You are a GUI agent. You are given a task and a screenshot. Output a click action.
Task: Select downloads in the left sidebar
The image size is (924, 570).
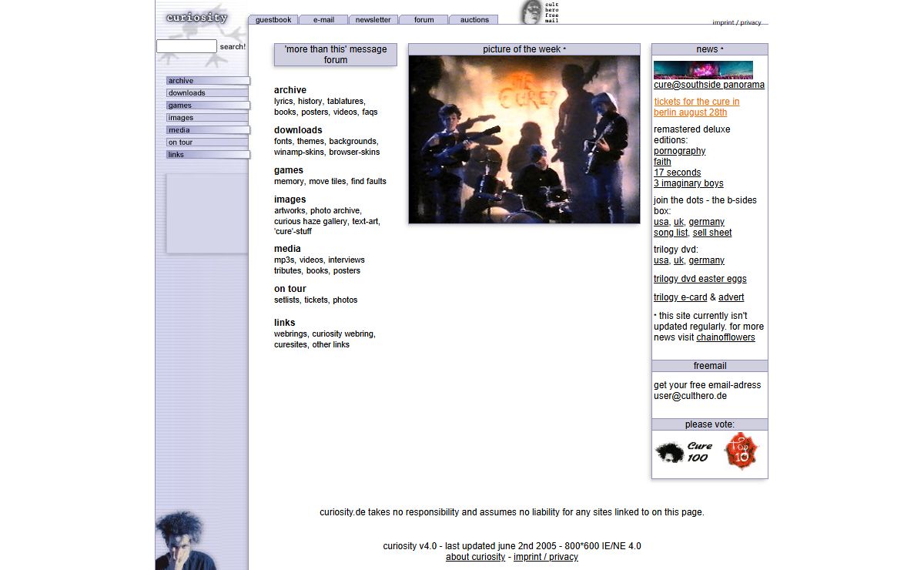[x=207, y=93]
